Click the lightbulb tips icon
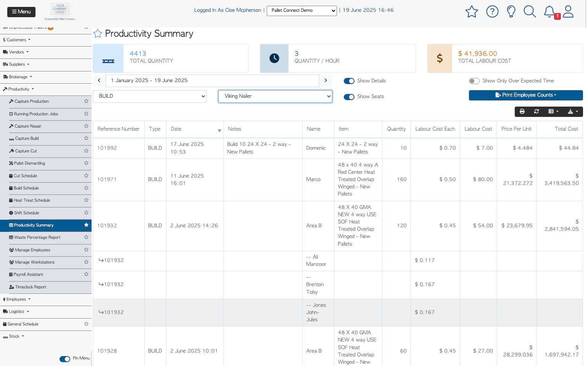This screenshot has width=588, height=366. 511,11
